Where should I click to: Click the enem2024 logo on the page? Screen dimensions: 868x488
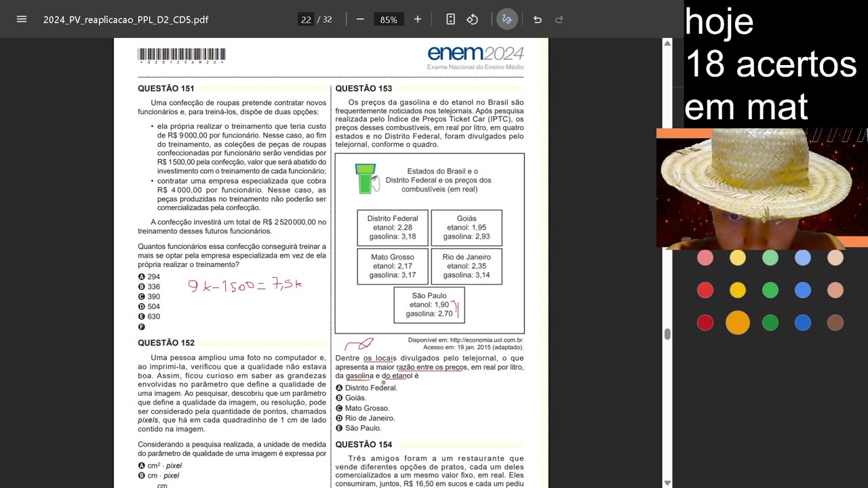[475, 54]
